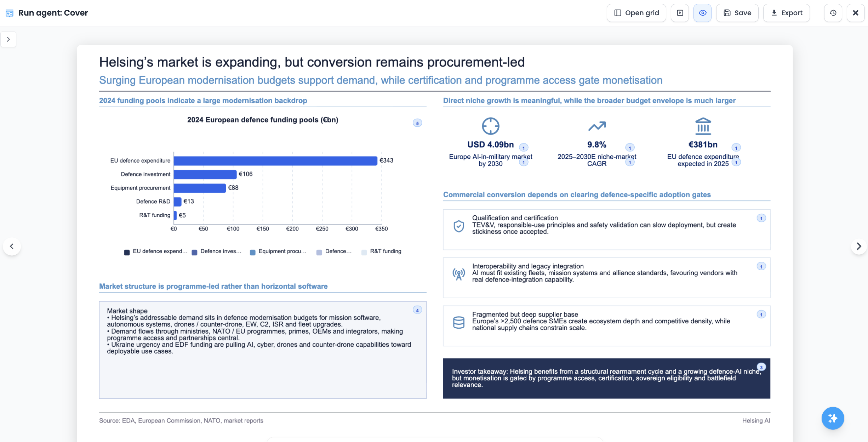Go to the next slide

tap(859, 246)
